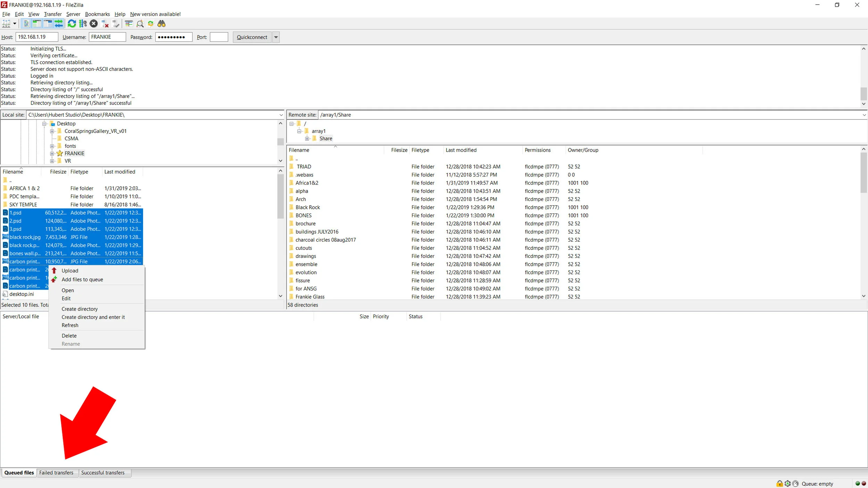
Task: Toggle the message log display
Action: pos(26,24)
